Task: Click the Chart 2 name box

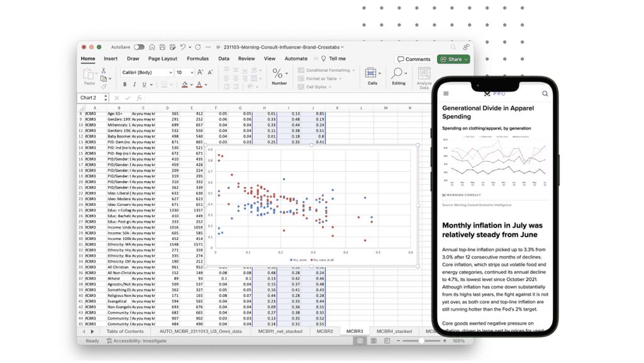Action: 92,98
